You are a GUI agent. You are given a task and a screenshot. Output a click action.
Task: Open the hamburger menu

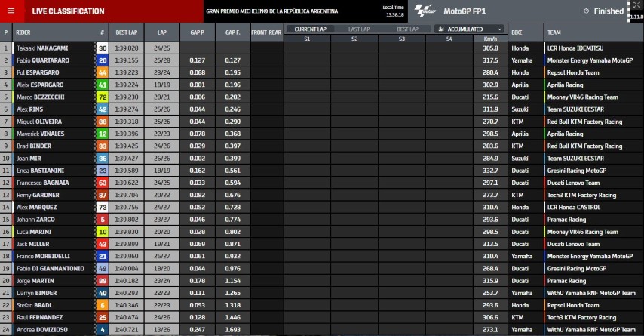coord(11,11)
